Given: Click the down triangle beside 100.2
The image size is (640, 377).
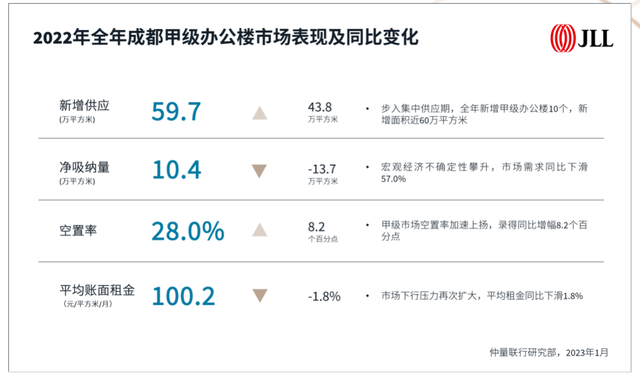Looking at the screenshot, I should coord(260,295).
